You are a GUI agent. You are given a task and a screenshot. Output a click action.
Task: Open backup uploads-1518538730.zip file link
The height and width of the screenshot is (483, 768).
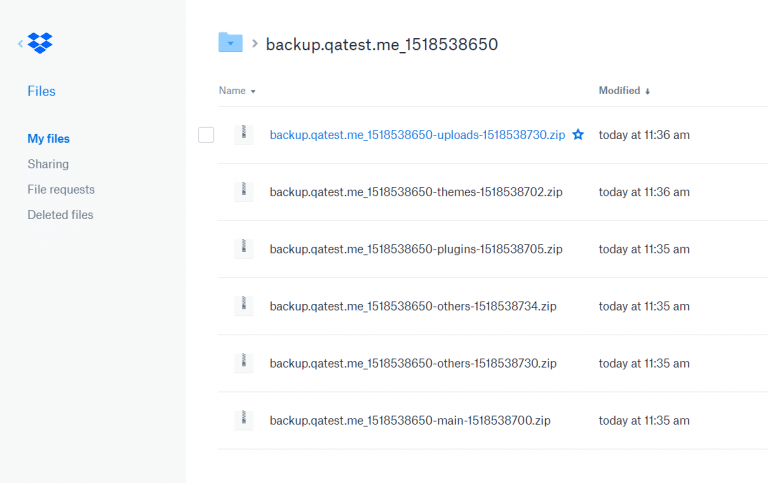(x=417, y=135)
